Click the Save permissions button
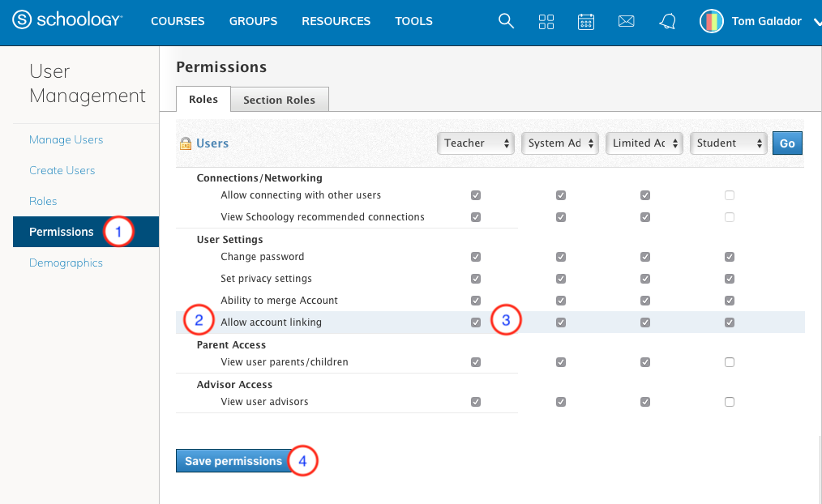The height and width of the screenshot is (504, 822). click(233, 460)
